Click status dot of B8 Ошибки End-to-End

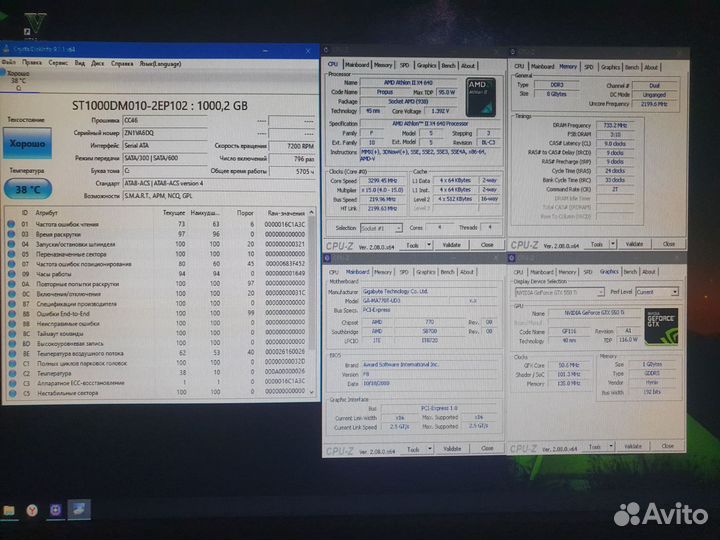[x=12, y=314]
